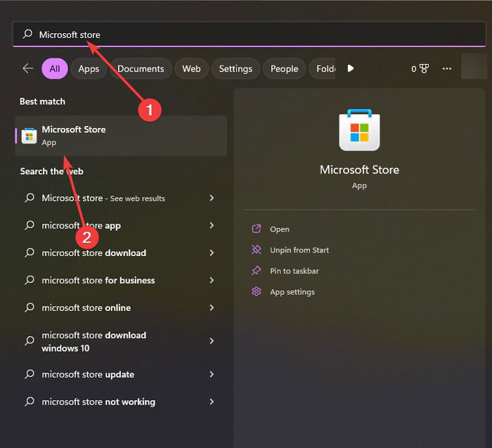The width and height of the screenshot is (492, 448).
Task: Click the search field containing Microsoft store
Action: pos(249,34)
